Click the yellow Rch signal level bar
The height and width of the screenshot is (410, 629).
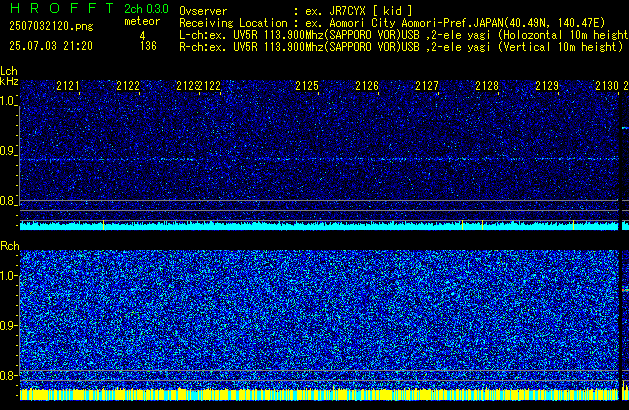(x=319, y=394)
